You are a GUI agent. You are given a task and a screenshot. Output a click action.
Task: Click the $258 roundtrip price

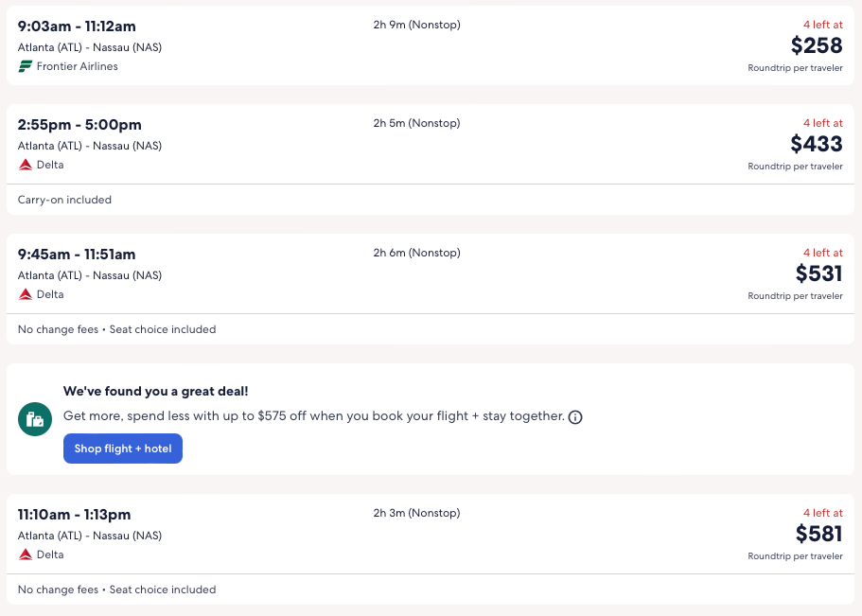[x=817, y=45]
